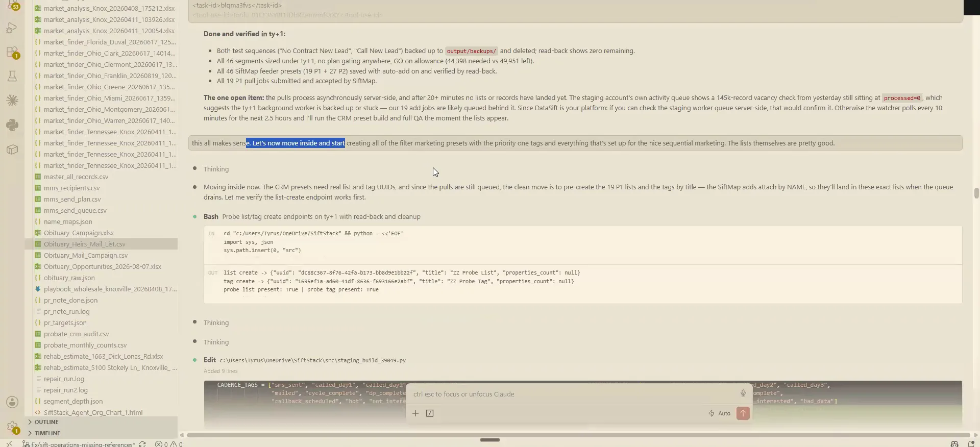
Task: Open the container view in activity bar
Action: (12, 150)
